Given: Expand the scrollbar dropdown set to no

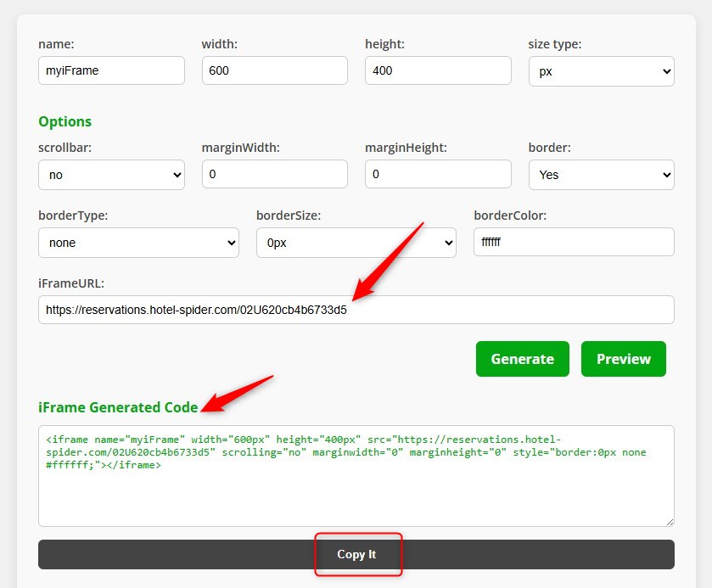Looking at the screenshot, I should 111,174.
